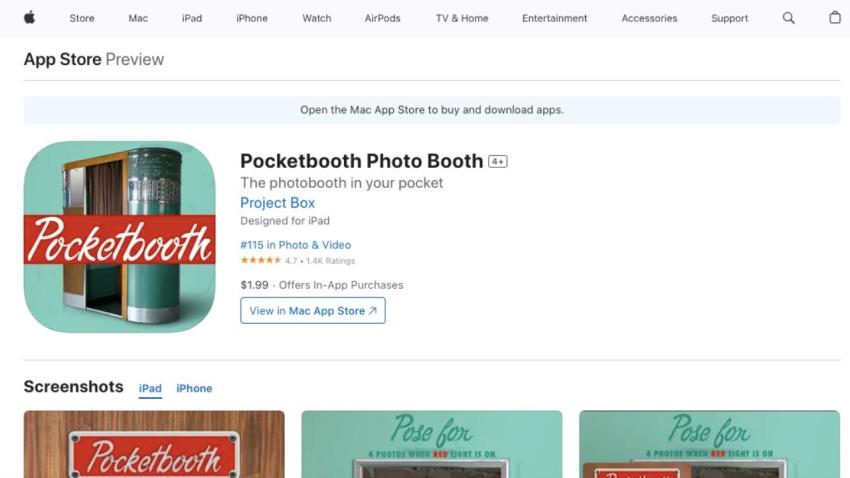850x478 pixels.
Task: Open the iPhone menu item
Action: (x=252, y=18)
